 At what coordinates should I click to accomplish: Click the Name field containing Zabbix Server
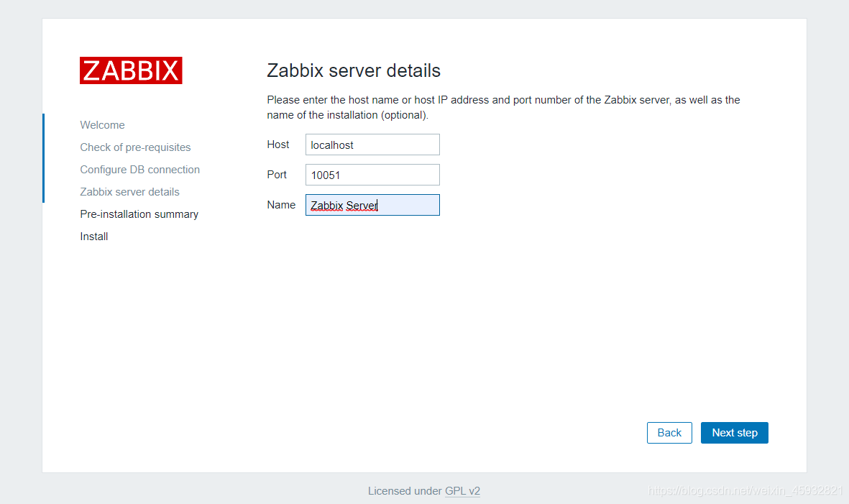(372, 205)
